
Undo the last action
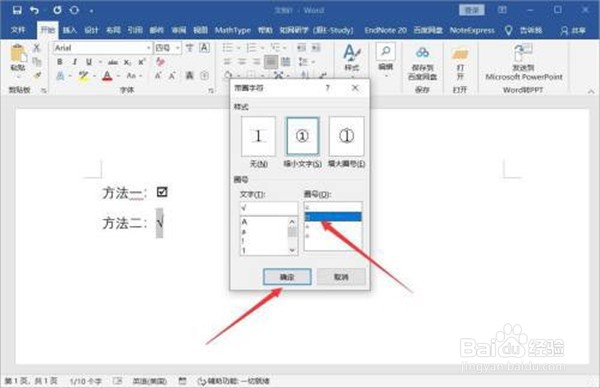click(34, 10)
